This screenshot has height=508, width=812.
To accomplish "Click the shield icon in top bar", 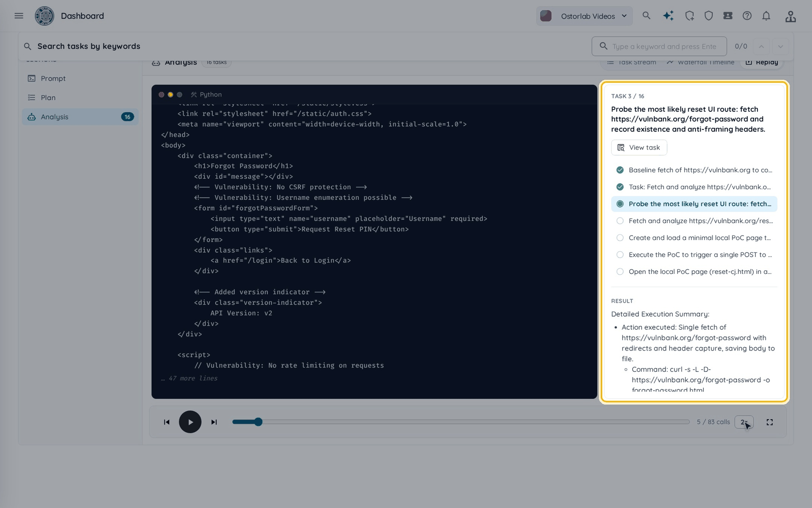I will tap(709, 16).
